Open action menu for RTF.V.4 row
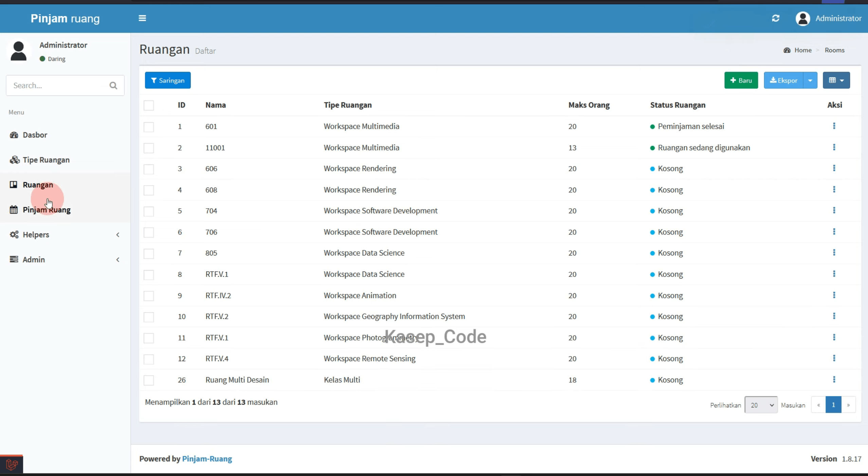868x476 pixels. coord(834,358)
